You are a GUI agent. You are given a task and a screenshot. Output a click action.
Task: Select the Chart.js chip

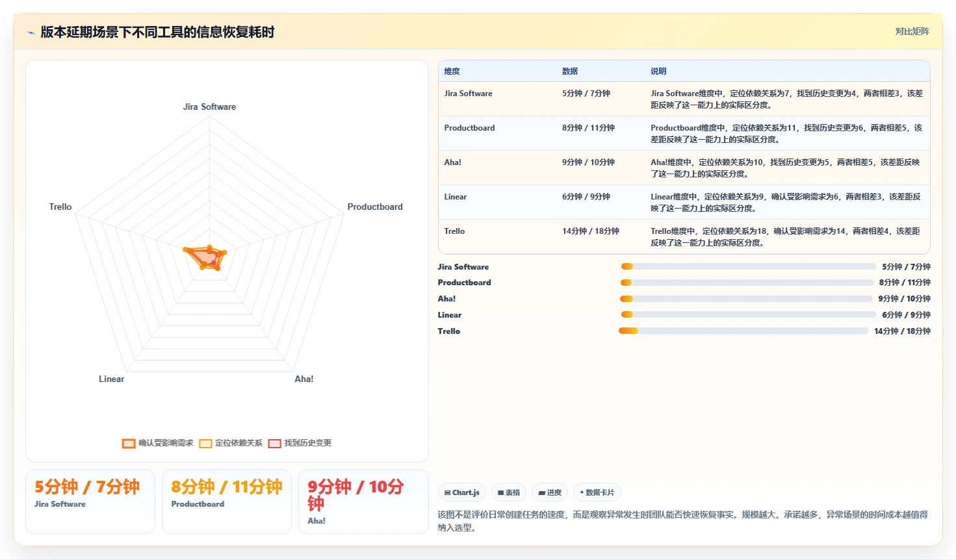tap(462, 492)
